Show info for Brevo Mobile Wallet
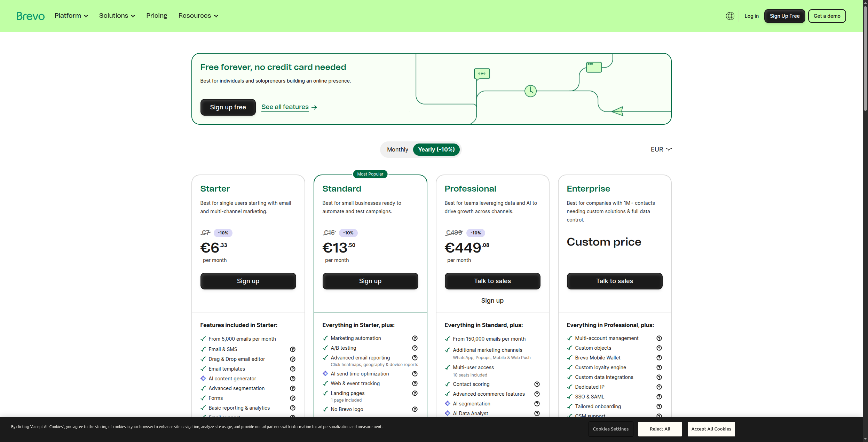 click(x=659, y=358)
